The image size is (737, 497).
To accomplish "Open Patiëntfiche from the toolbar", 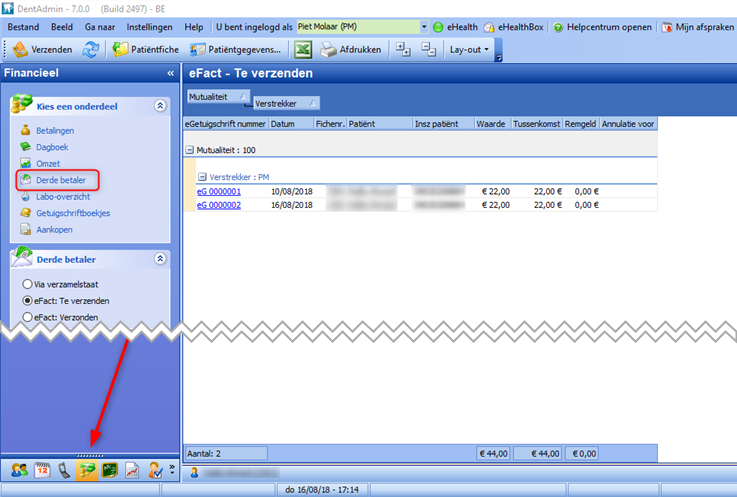I will click(x=146, y=49).
